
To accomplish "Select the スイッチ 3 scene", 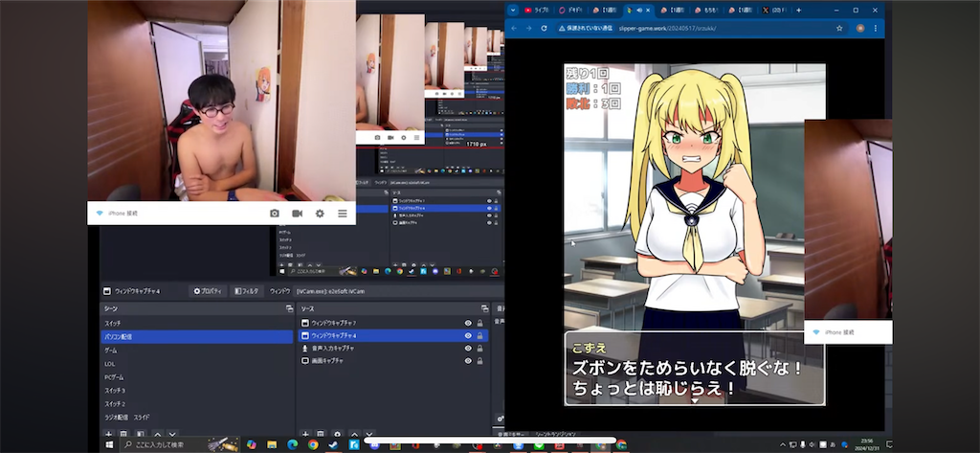I will (197, 391).
